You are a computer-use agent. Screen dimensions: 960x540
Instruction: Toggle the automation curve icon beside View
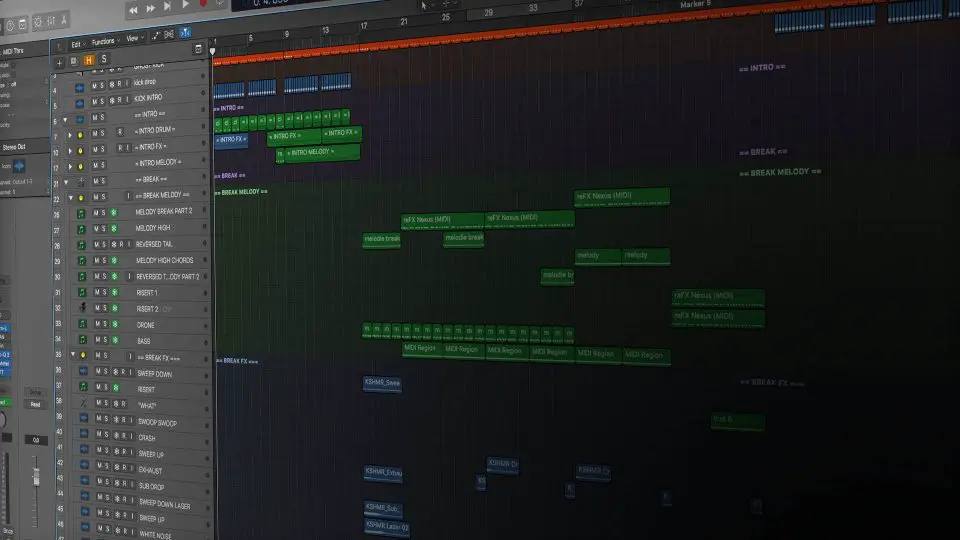click(x=156, y=36)
